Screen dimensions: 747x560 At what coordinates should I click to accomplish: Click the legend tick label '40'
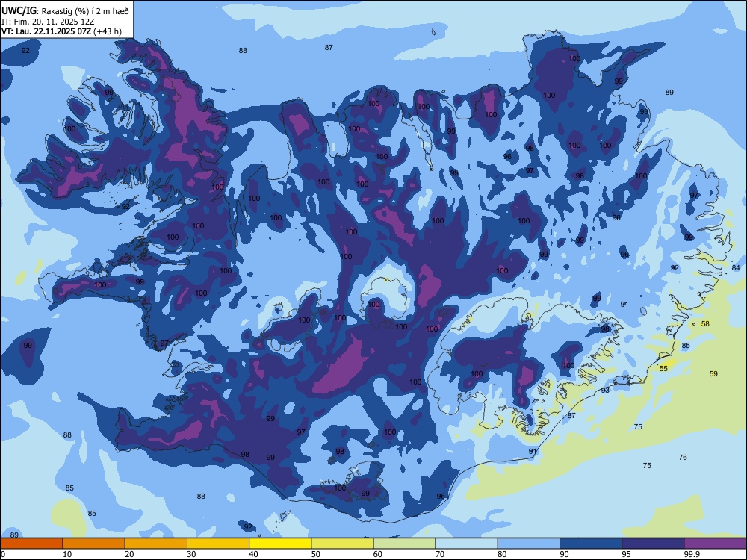pyautogui.click(x=253, y=554)
